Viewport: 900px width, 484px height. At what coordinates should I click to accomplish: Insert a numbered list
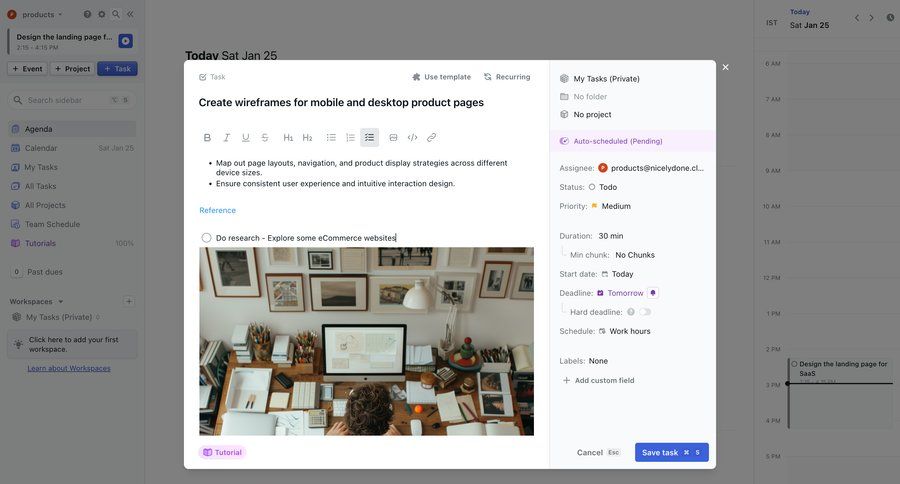[350, 137]
